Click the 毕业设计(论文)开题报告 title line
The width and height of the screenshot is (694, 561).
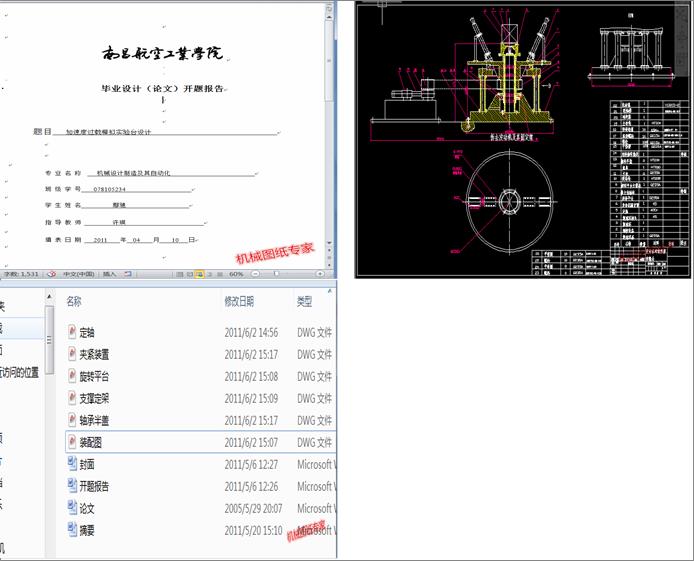click(x=162, y=88)
